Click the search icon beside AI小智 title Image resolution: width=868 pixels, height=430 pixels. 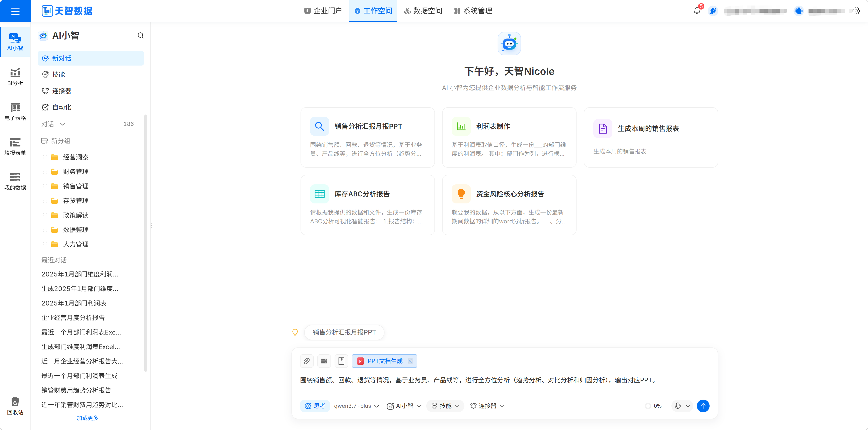click(141, 35)
